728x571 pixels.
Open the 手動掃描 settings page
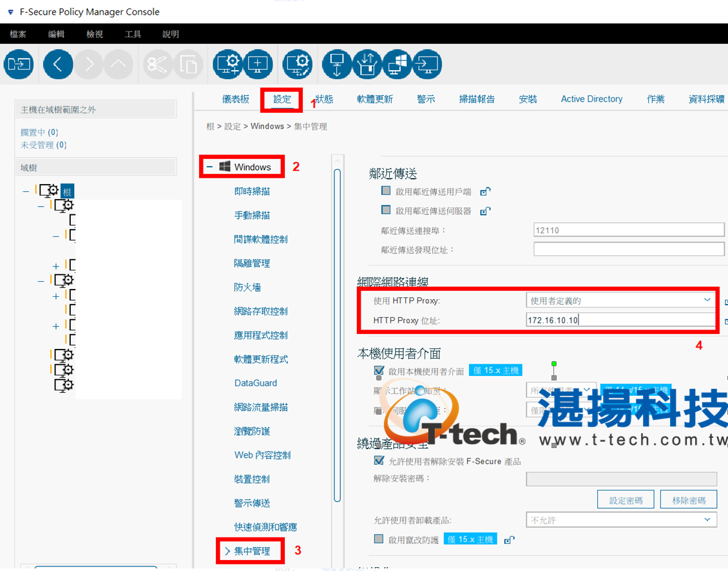(x=252, y=215)
